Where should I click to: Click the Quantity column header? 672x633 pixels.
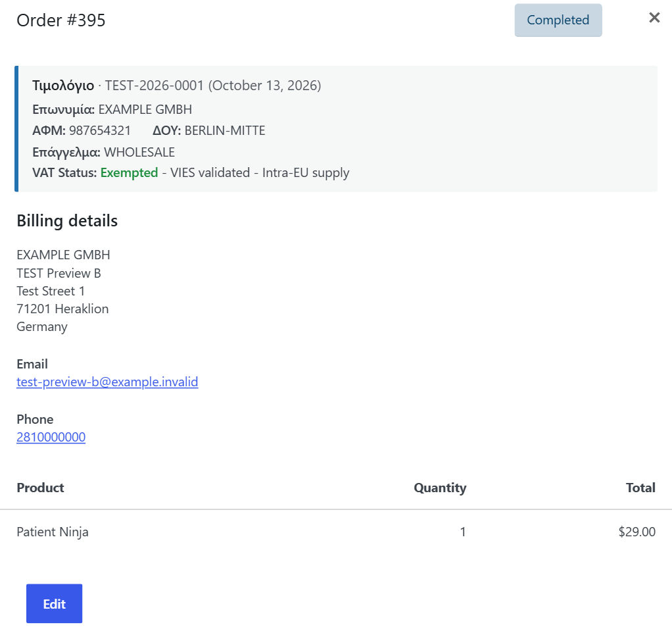pos(440,488)
